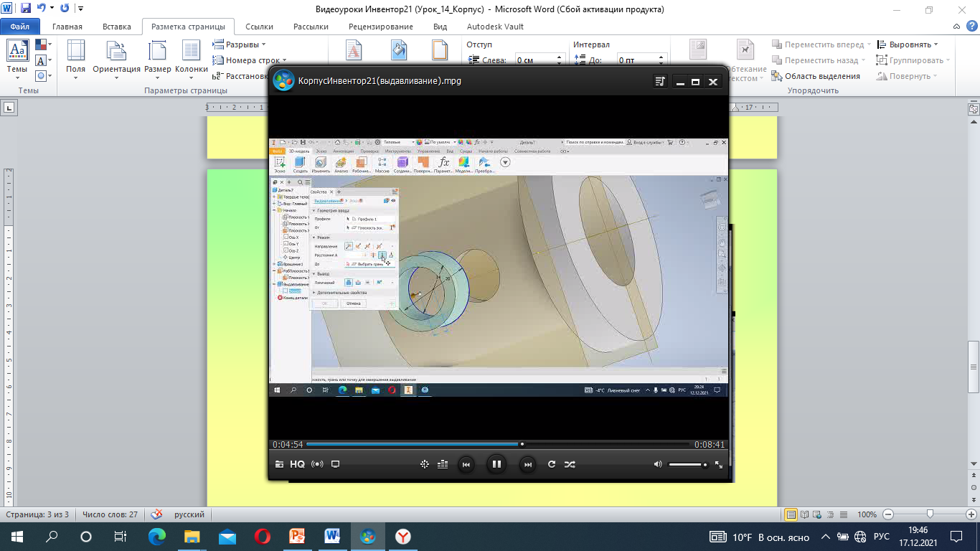The height and width of the screenshot is (551, 980).
Task: Click the watermark icon in ribbon
Action: 354,50
